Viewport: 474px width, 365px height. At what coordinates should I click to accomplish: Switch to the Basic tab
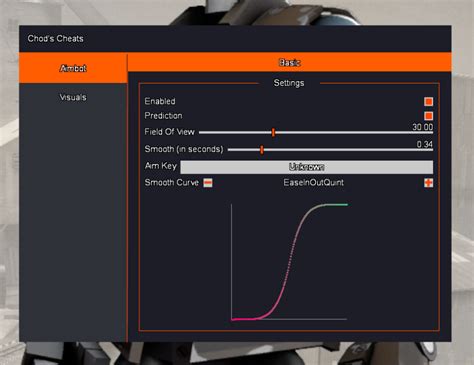289,62
